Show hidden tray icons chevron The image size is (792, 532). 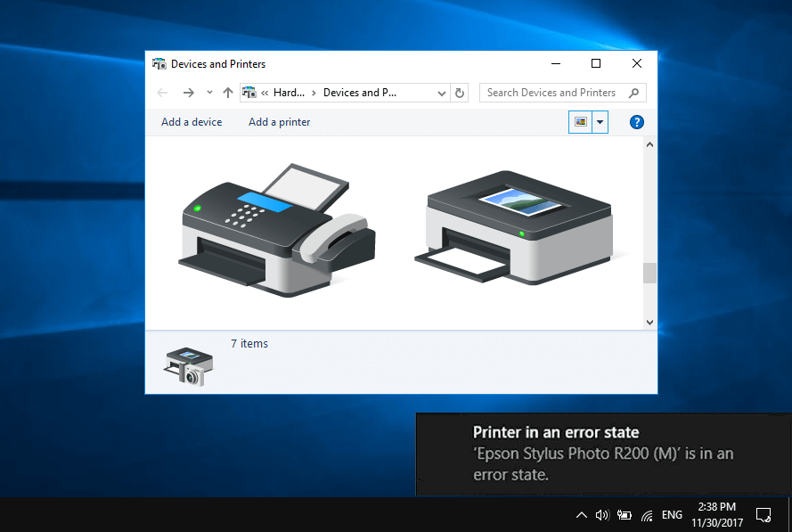(x=581, y=515)
